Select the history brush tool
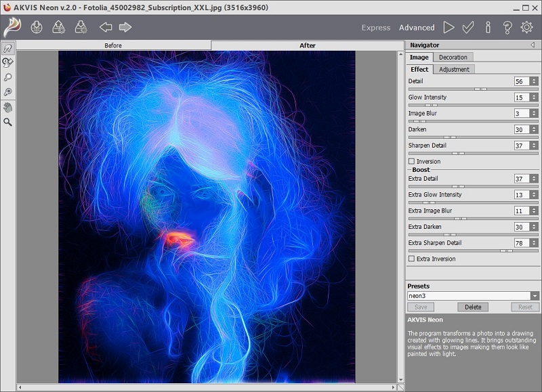 coord(8,62)
